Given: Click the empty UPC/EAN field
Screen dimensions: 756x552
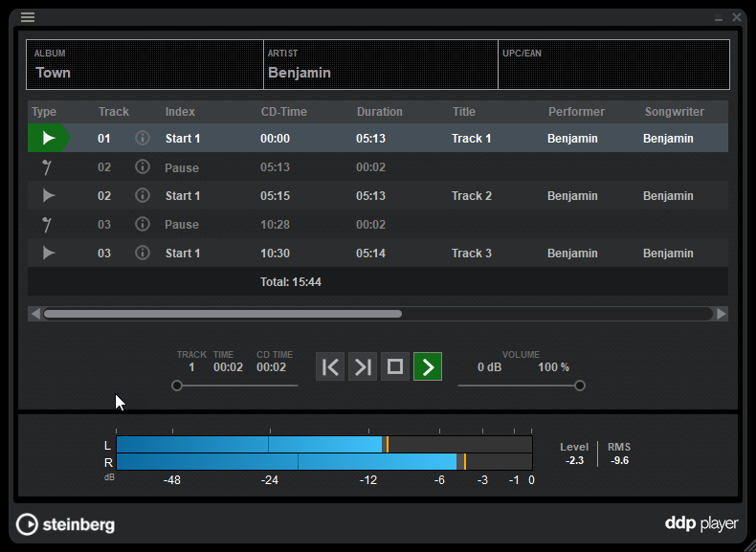Looking at the screenshot, I should (x=613, y=65).
